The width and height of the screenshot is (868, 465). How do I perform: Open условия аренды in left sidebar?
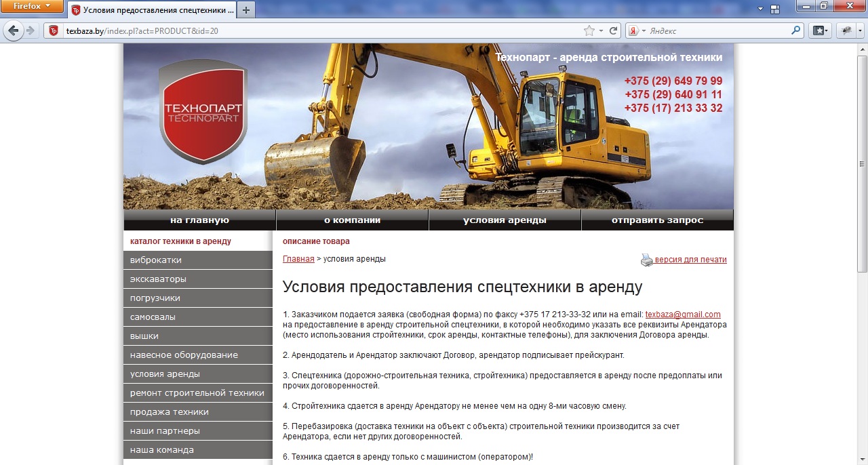coord(198,374)
